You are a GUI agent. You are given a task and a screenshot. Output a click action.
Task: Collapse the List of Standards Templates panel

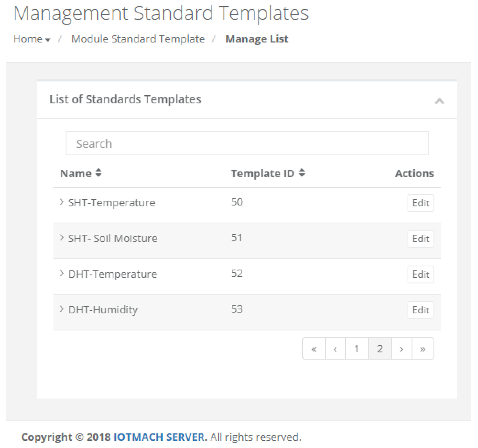(439, 101)
